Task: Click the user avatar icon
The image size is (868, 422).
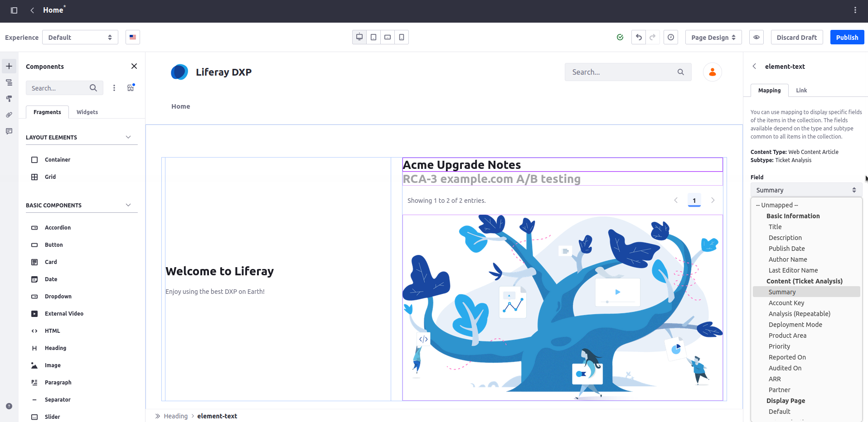Action: 712,72
